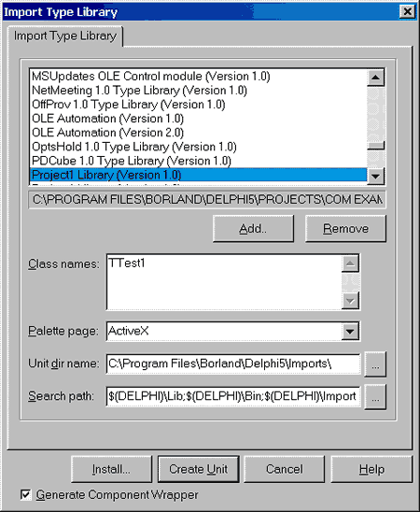Click into the Unit dir name field
Screen dimensions: 420x512
point(233,364)
